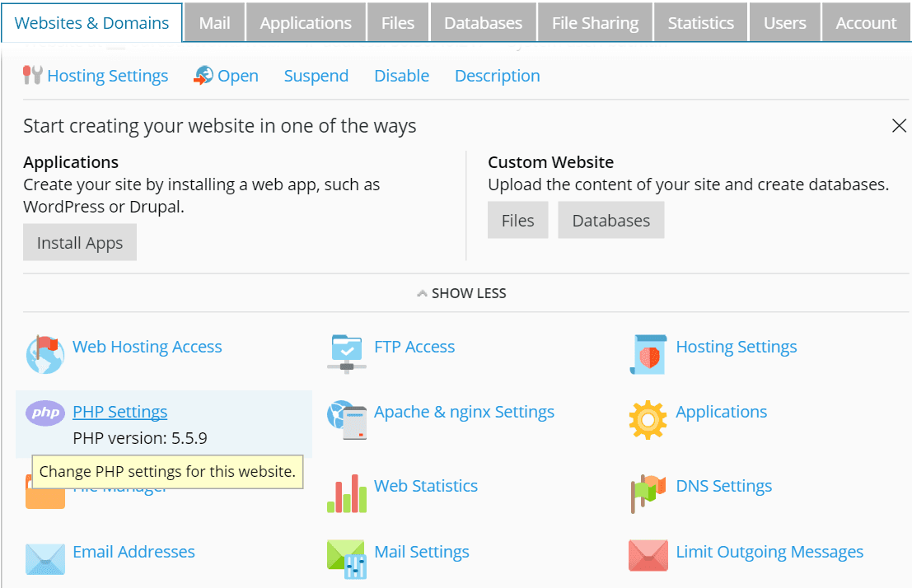The width and height of the screenshot is (912, 588).
Task: Collapse the section with SHOW LESS
Action: coord(461,293)
